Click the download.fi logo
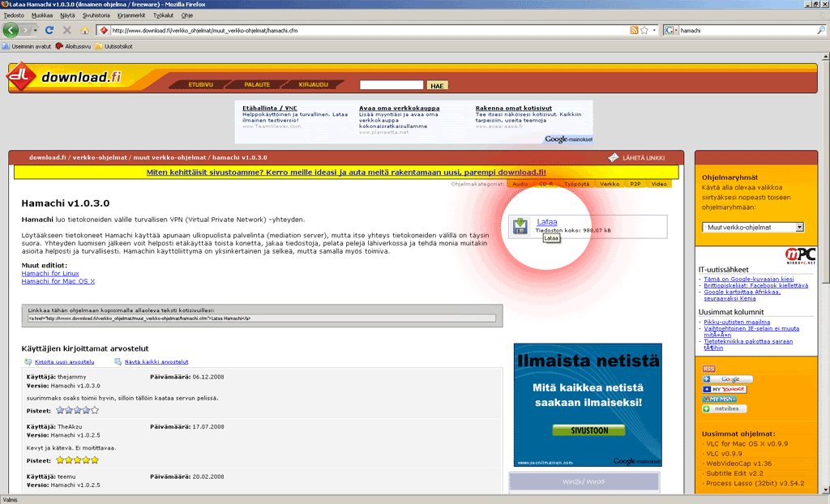The image size is (830, 504). tap(64, 77)
